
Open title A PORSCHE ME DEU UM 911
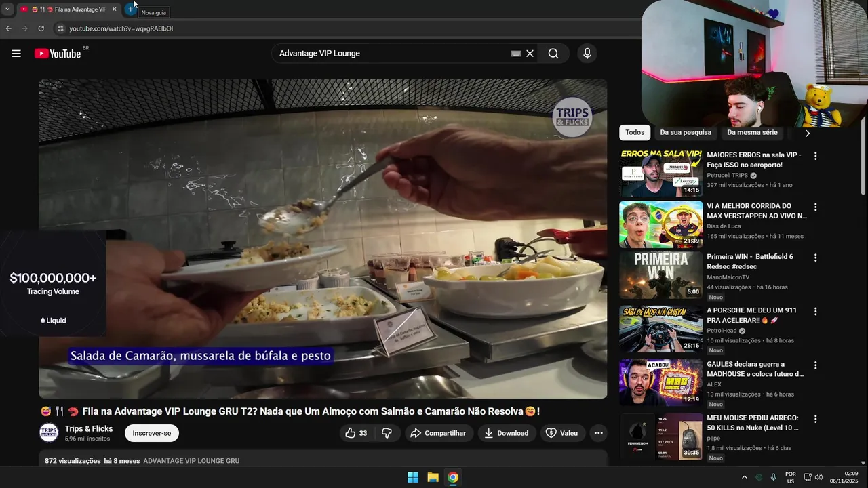(751, 315)
